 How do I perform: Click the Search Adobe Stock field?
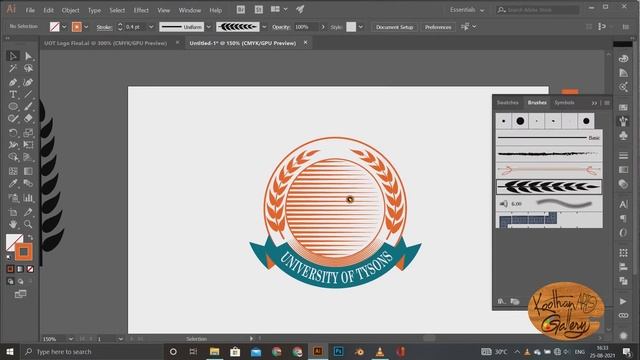tap(538, 10)
